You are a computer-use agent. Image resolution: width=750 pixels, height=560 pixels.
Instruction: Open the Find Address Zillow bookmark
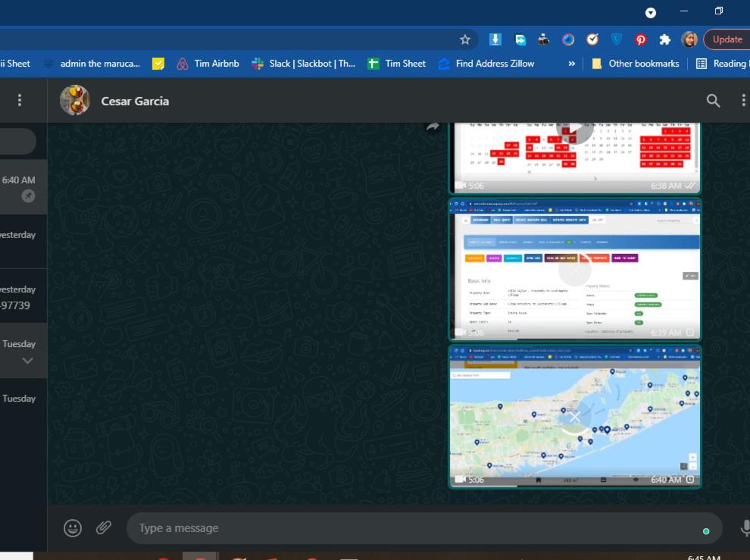pyautogui.click(x=486, y=64)
